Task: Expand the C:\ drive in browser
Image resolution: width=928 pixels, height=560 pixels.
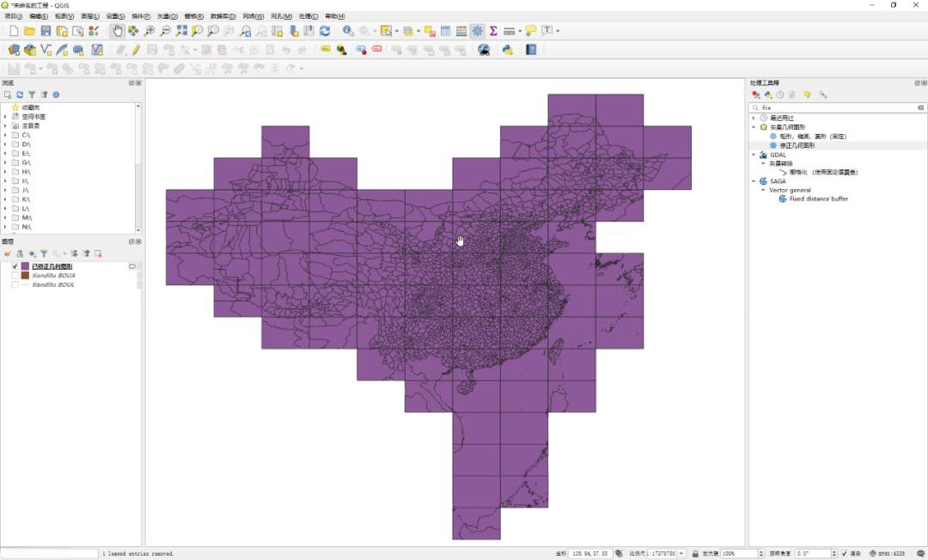Action: tap(5, 136)
